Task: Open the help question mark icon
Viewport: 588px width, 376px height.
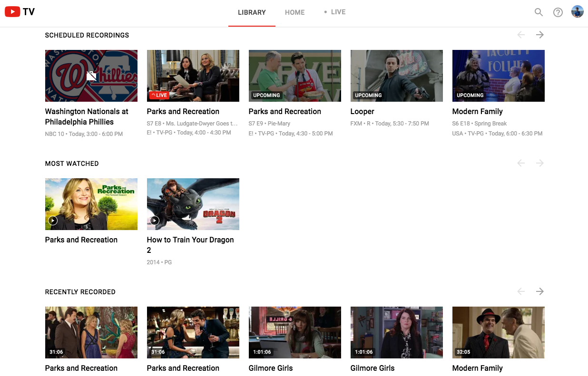Action: point(558,12)
